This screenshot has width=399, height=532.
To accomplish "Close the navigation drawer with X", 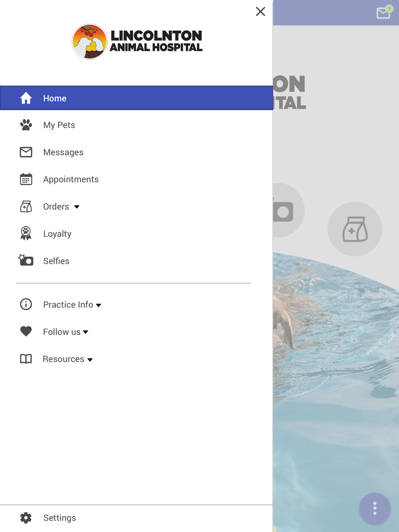I will point(261,12).
